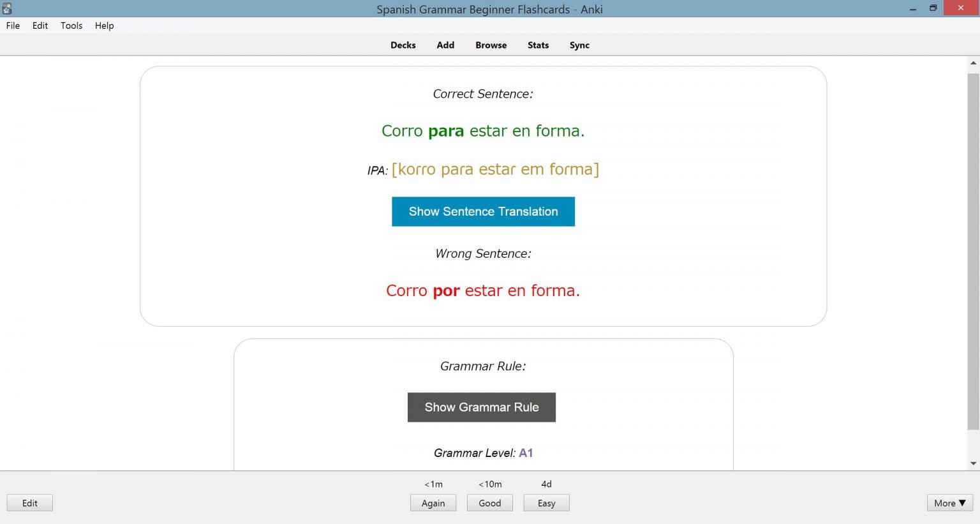The image size is (980, 524).
Task: View deck Stats
Action: (x=538, y=45)
